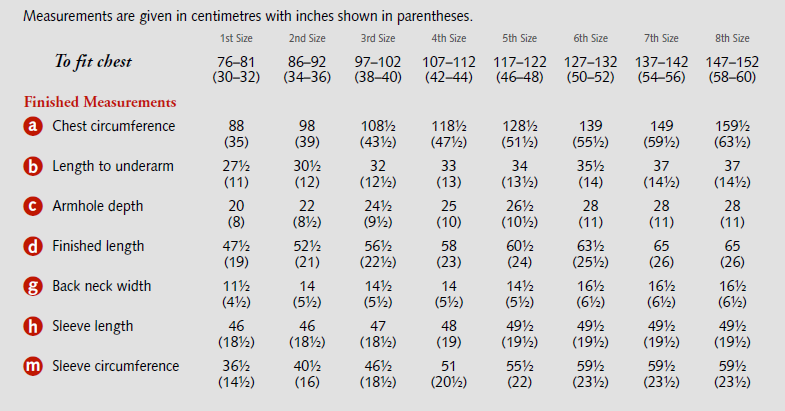
Task: Click the red circle 'd' icon
Action: pyautogui.click(x=33, y=246)
